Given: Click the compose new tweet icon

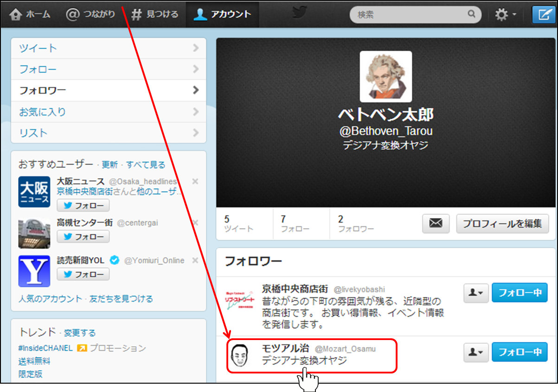Looking at the screenshot, I should coord(544,14).
